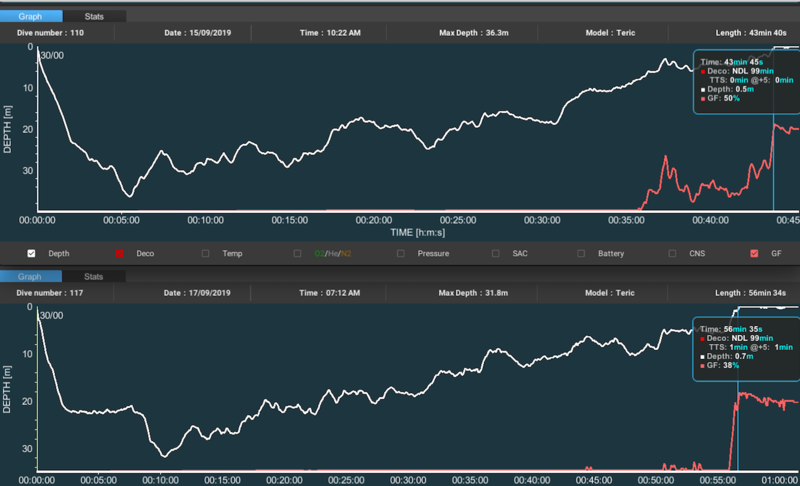Enable the CNS checkbox
Image resolution: width=800 pixels, height=486 pixels.
673,254
